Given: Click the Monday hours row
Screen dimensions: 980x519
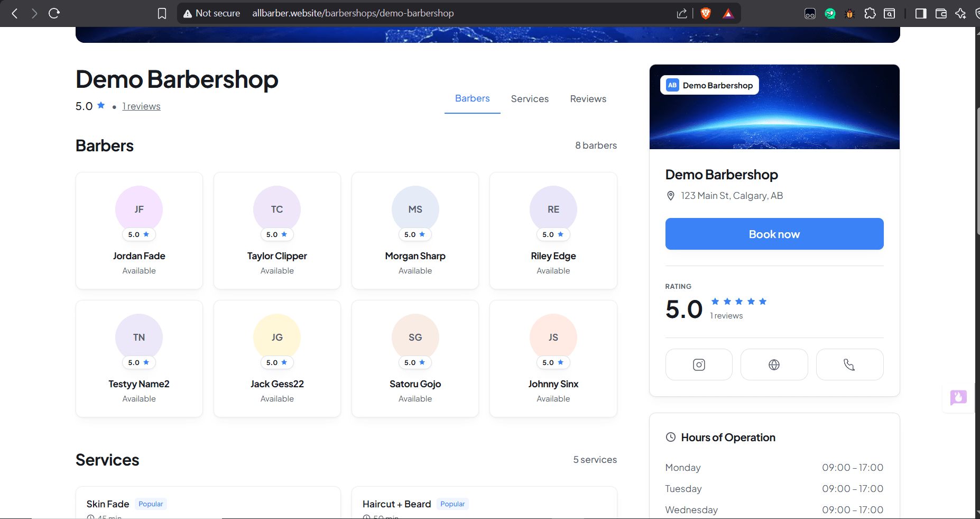Looking at the screenshot, I should (x=774, y=468).
